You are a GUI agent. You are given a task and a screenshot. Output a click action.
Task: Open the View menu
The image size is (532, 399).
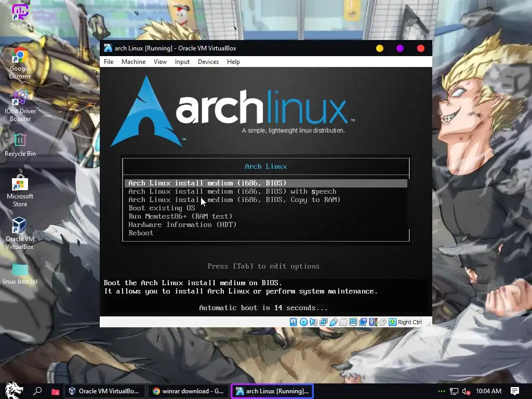pos(160,62)
